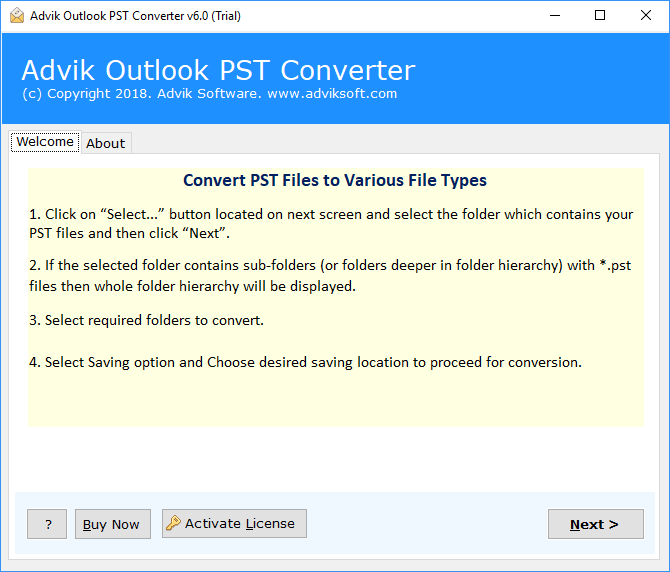Open help with the ? button
This screenshot has width=670, height=572.
point(47,524)
